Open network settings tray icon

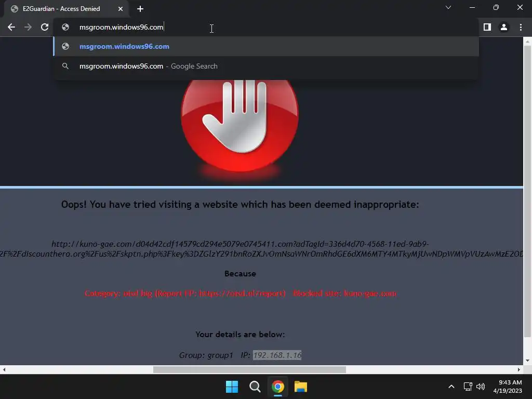pyautogui.click(x=468, y=387)
